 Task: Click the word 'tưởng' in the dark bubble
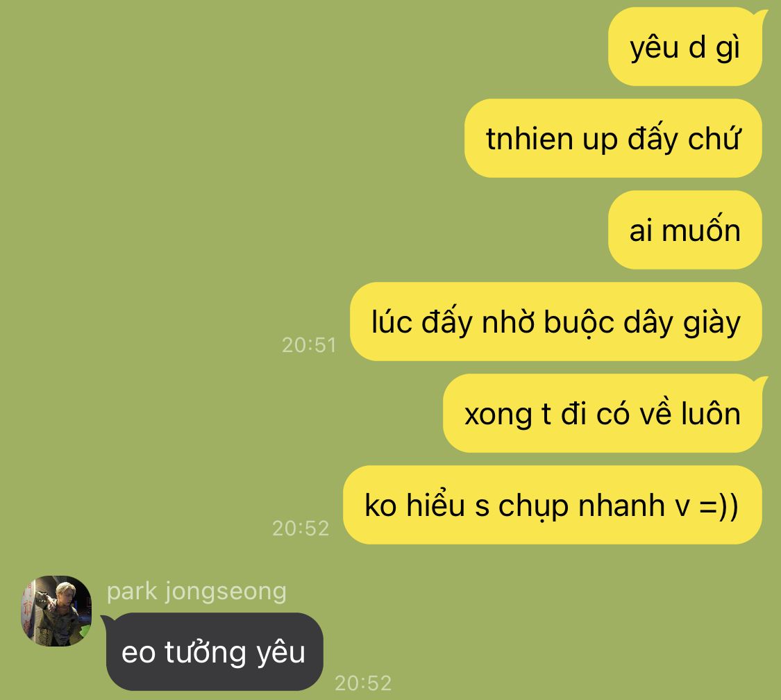tap(205, 653)
